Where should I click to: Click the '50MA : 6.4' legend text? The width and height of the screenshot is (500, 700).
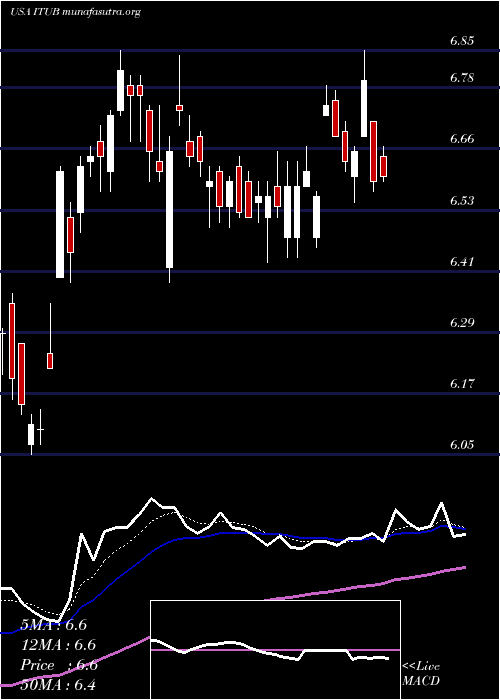tap(58, 685)
